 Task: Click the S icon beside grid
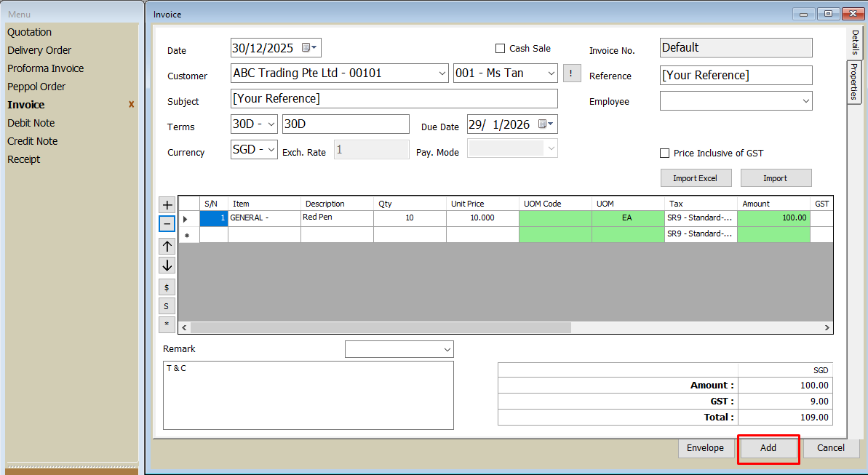tap(167, 306)
